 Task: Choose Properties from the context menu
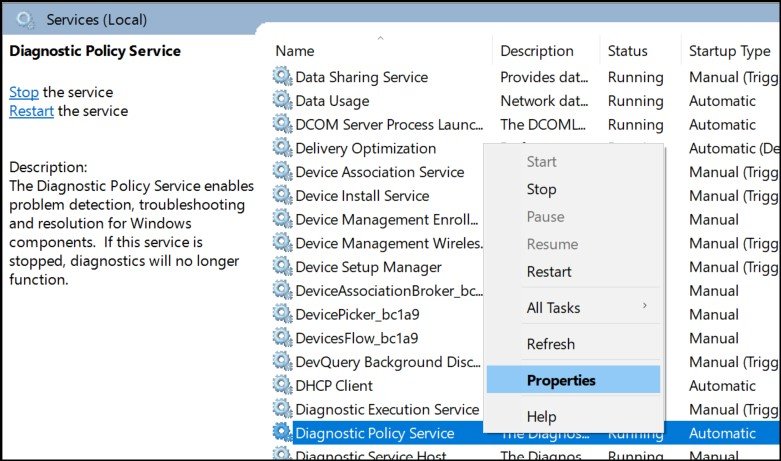coord(561,380)
